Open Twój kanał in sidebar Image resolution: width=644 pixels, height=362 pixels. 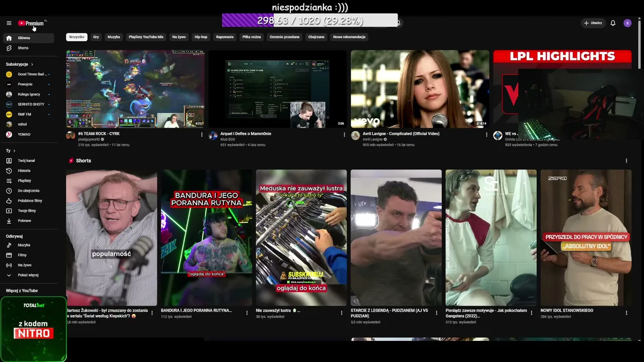[29, 160]
